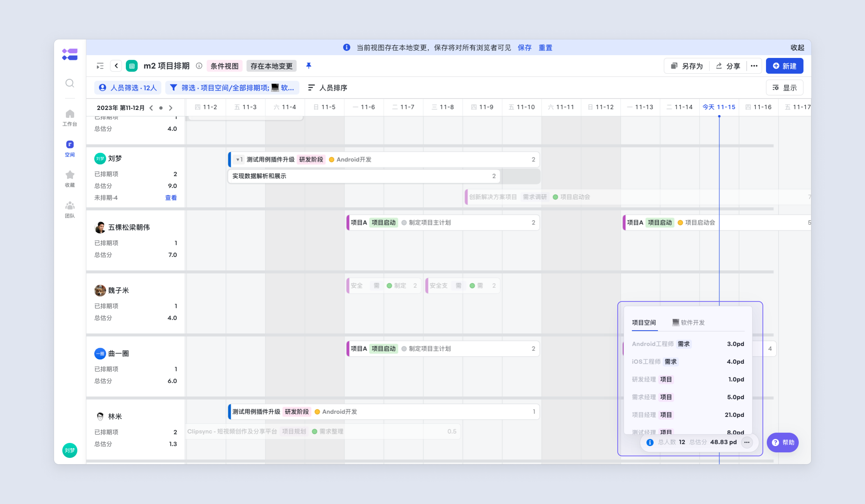Viewport: 865px width, 504px height.
Task: Click the 2023年 第11-12月 period label
Action: point(121,108)
